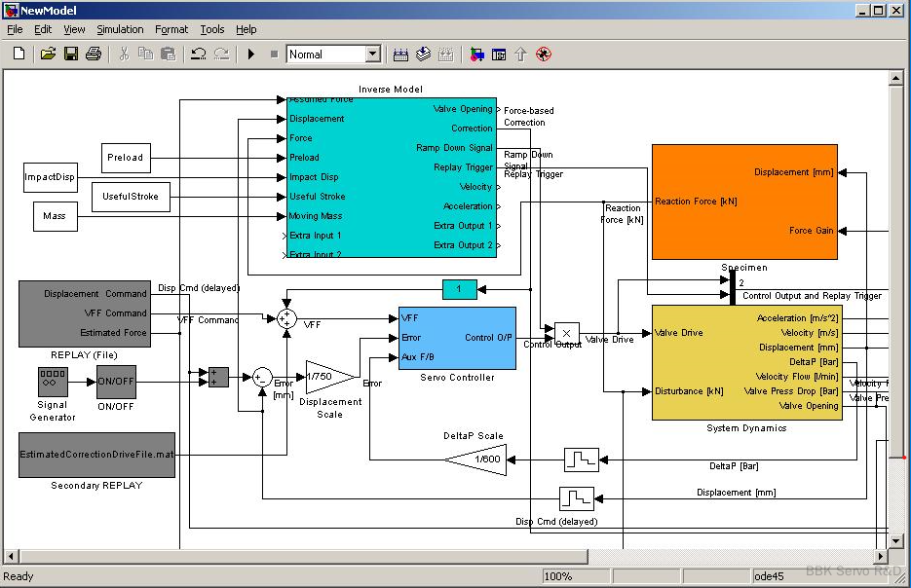Click the Go to parent system arrow
Viewport: 911px width, 588px height.
520,55
